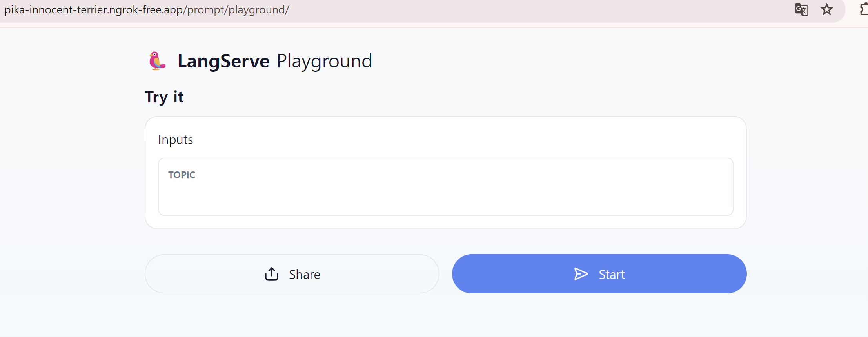This screenshot has height=337, width=868.
Task: Click the LangServe Playground heading
Action: coord(274,61)
